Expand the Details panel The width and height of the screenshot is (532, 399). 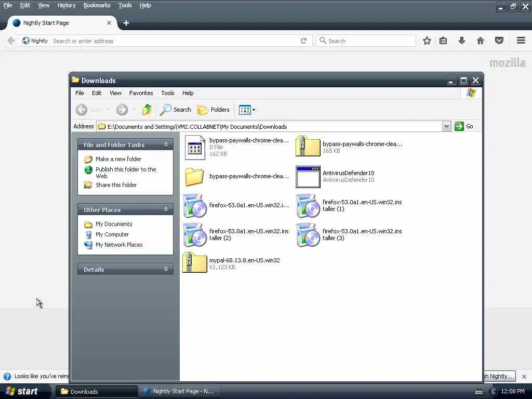(x=166, y=269)
